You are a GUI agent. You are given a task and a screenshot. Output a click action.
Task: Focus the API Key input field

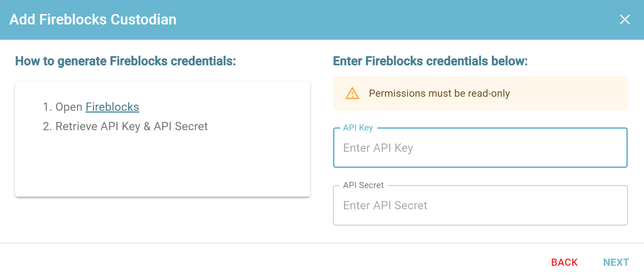pyautogui.click(x=480, y=148)
